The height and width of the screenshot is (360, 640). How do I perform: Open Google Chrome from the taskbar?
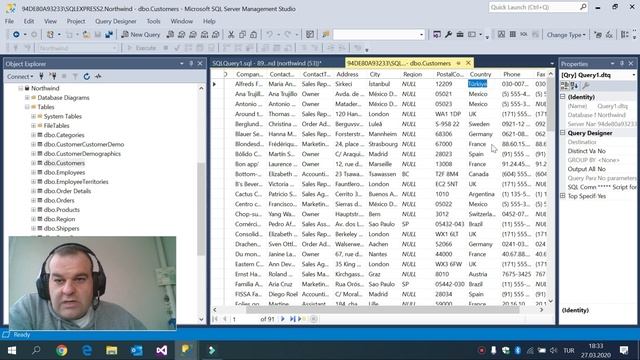[62, 350]
